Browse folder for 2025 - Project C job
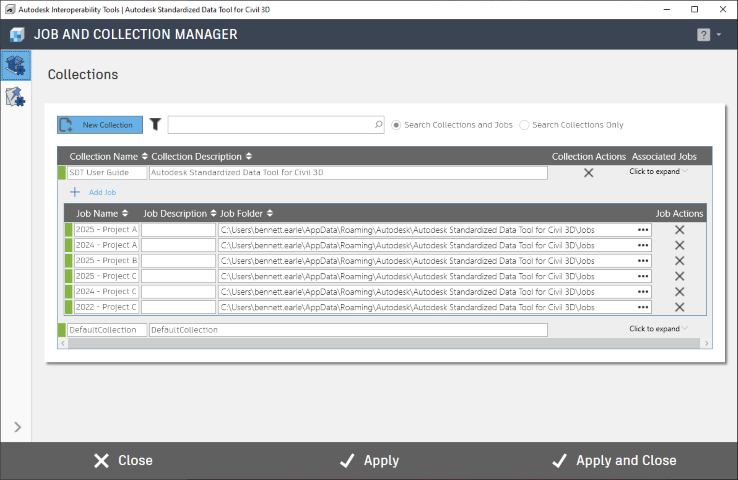 click(x=643, y=276)
